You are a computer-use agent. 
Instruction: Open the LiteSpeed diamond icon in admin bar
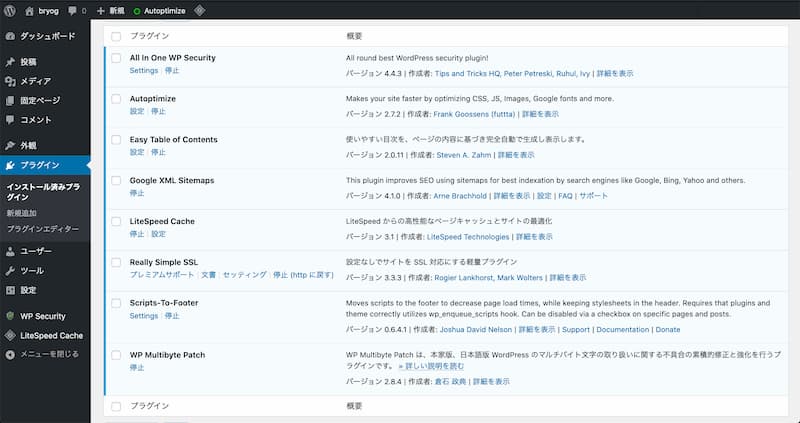[x=199, y=10]
